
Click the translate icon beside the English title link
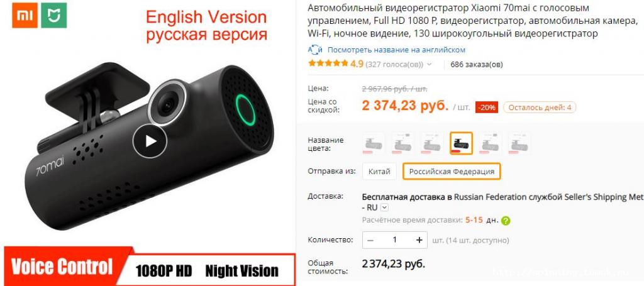click(316, 50)
